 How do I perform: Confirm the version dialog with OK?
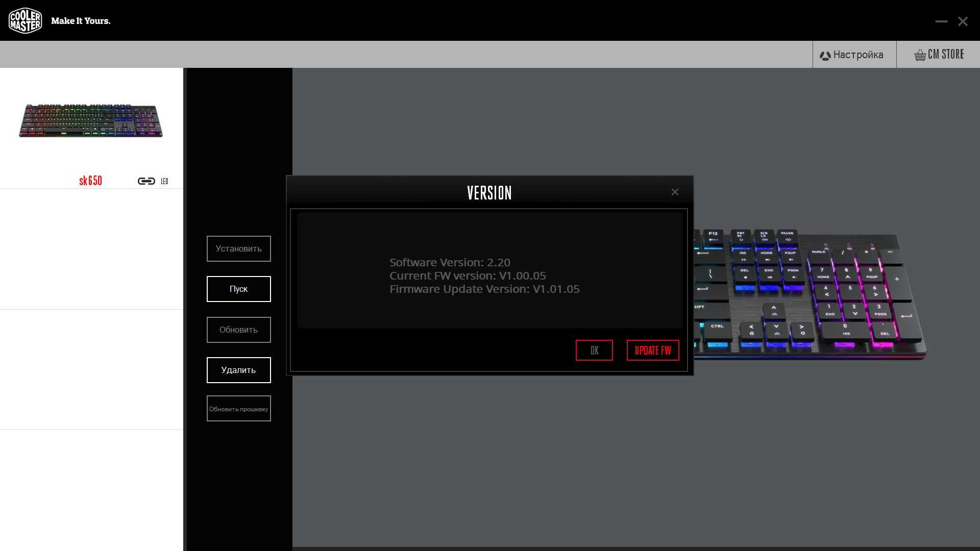[x=594, y=350]
